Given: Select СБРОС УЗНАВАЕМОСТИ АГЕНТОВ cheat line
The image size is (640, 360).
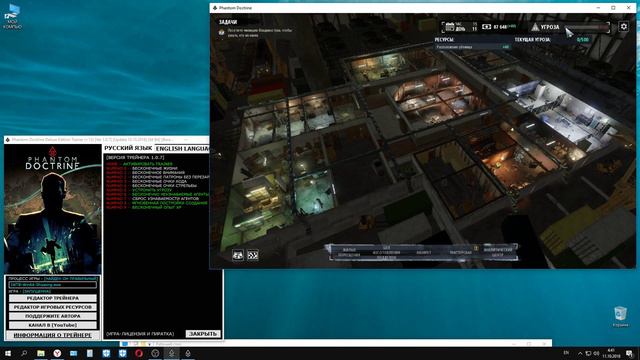Looking at the screenshot, I should [x=152, y=198].
